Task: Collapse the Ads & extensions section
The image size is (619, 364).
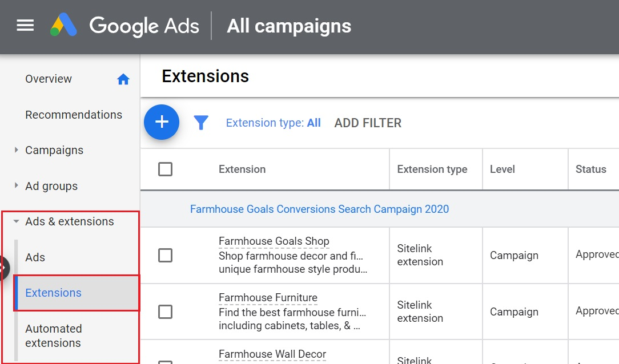Action: (x=16, y=221)
